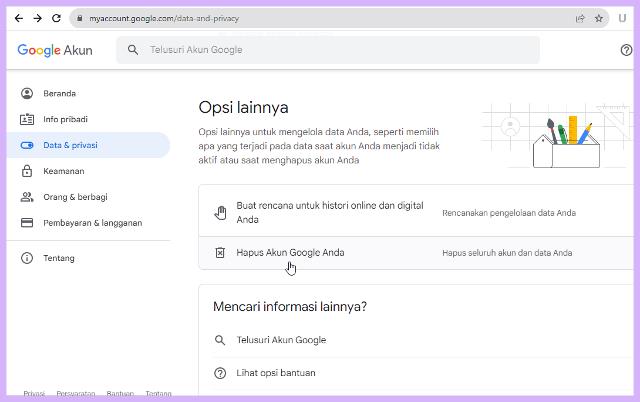Click the Opsi lainnya heading
This screenshot has width=640, height=402.
click(244, 108)
